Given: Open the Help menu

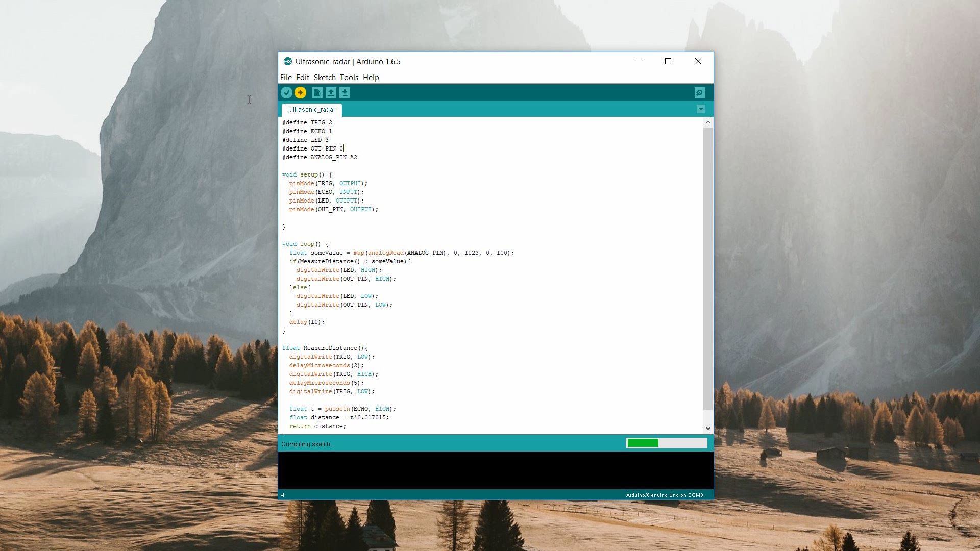Looking at the screenshot, I should [371, 78].
